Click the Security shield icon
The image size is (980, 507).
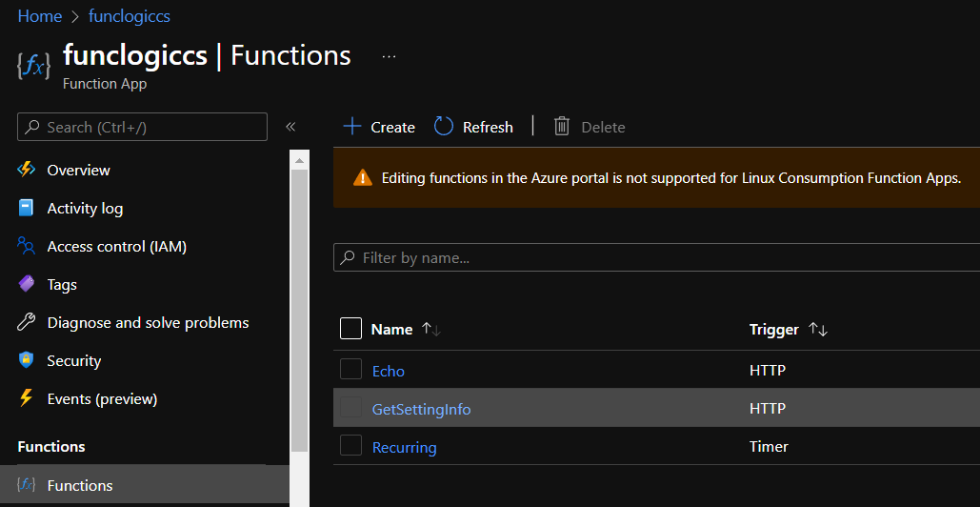coord(27,360)
